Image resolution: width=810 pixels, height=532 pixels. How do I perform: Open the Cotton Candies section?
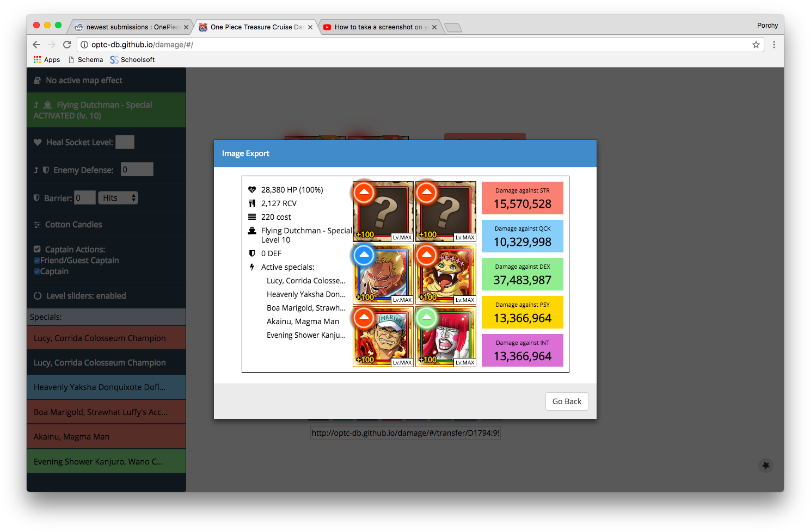(106, 224)
